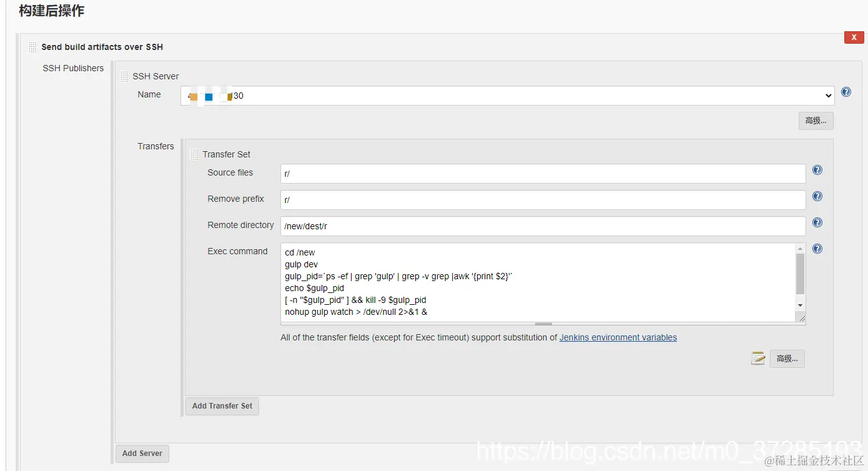The height and width of the screenshot is (471, 868).
Task: Grab the drag handle of Send build artifacts
Action: (x=32, y=47)
